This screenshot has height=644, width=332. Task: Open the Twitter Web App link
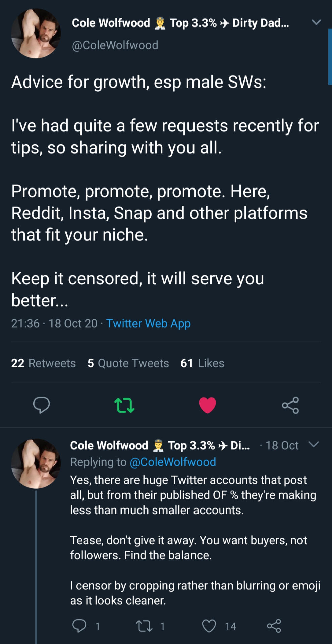(x=148, y=323)
